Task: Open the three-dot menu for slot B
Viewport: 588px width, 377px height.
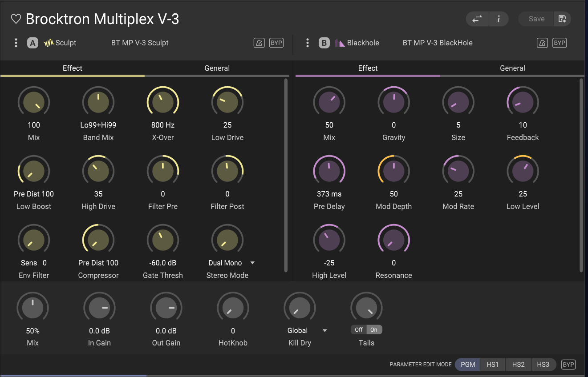Action: [308, 43]
